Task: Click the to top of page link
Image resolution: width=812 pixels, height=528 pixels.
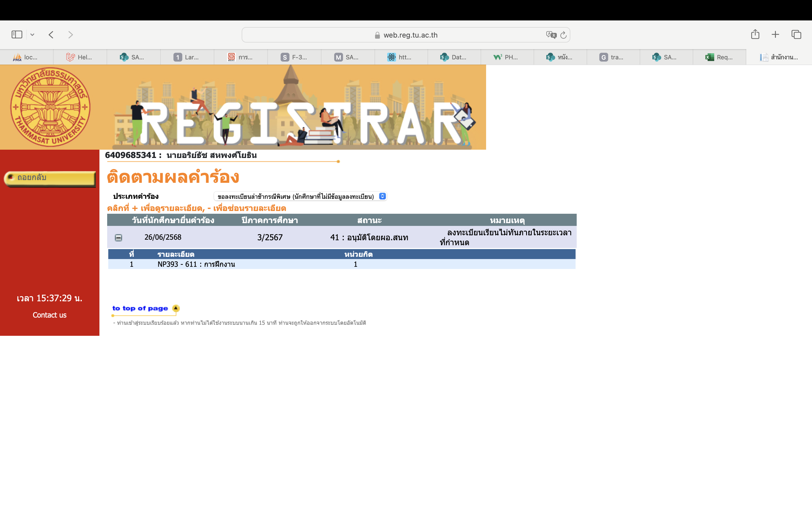Action: 140,308
